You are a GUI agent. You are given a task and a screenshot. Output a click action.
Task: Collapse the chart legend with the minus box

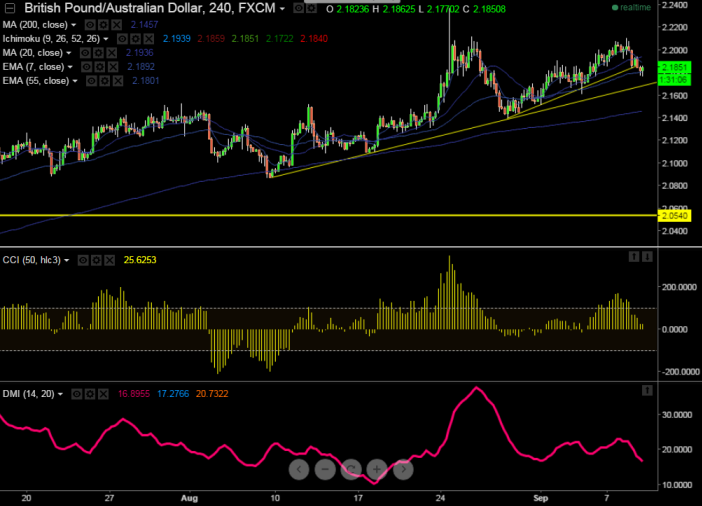tap(9, 8)
